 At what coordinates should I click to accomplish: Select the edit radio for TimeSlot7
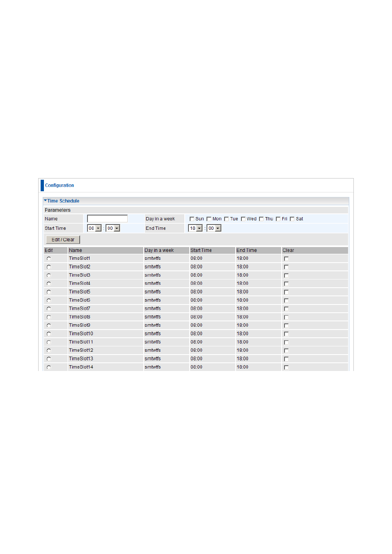[x=49, y=309]
